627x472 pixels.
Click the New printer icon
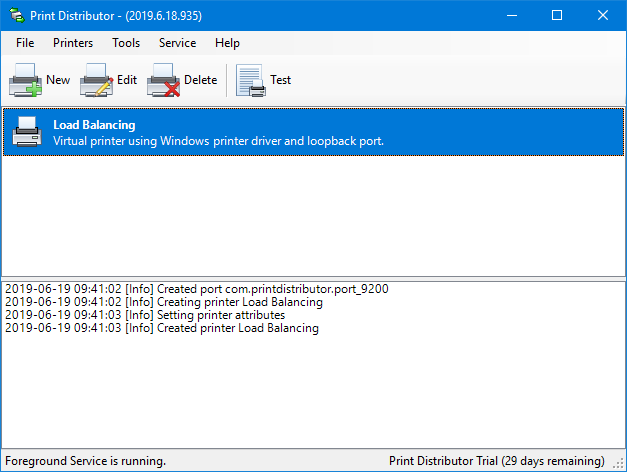25,80
